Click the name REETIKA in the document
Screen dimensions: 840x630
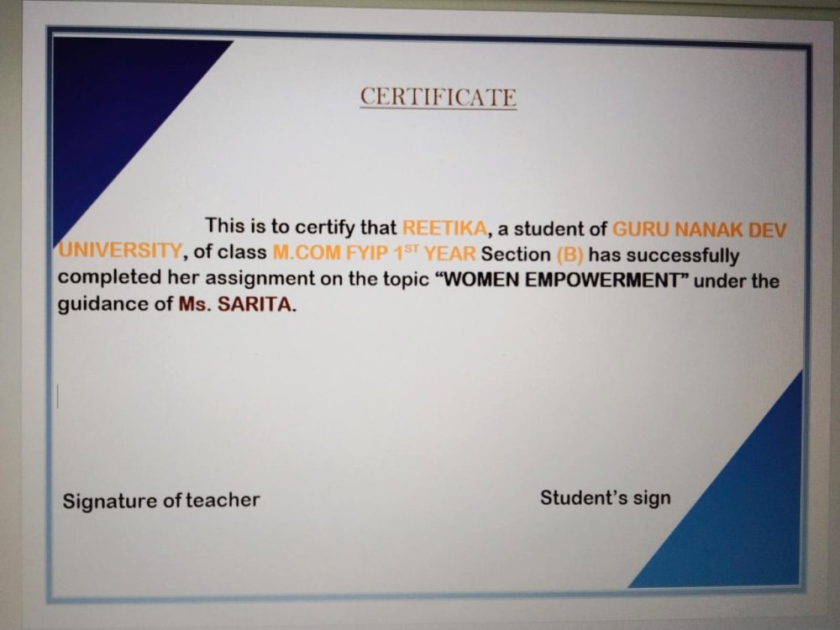click(444, 228)
